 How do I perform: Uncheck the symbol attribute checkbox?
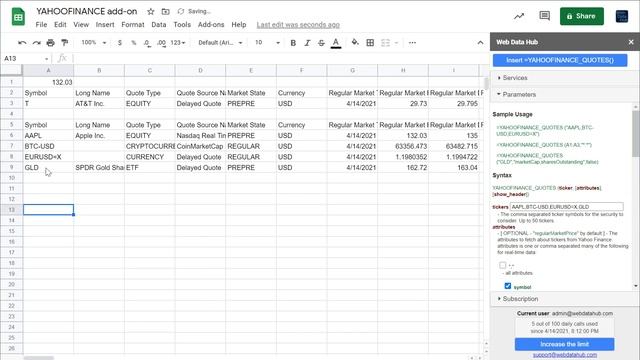(507, 286)
